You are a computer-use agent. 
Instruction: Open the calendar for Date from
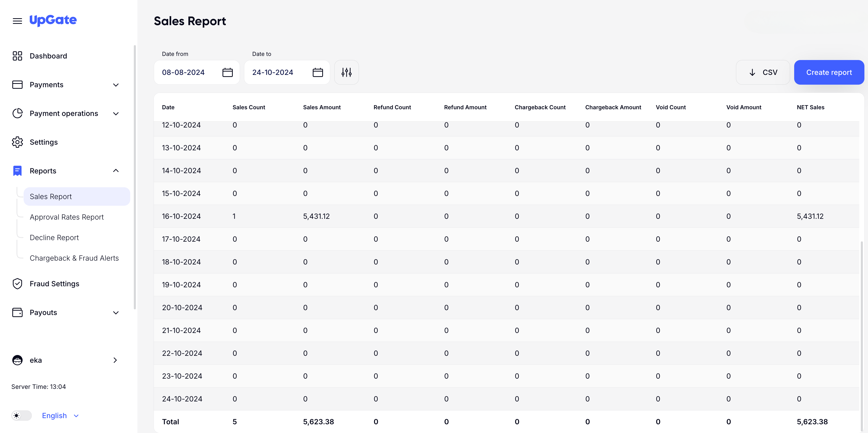228,72
